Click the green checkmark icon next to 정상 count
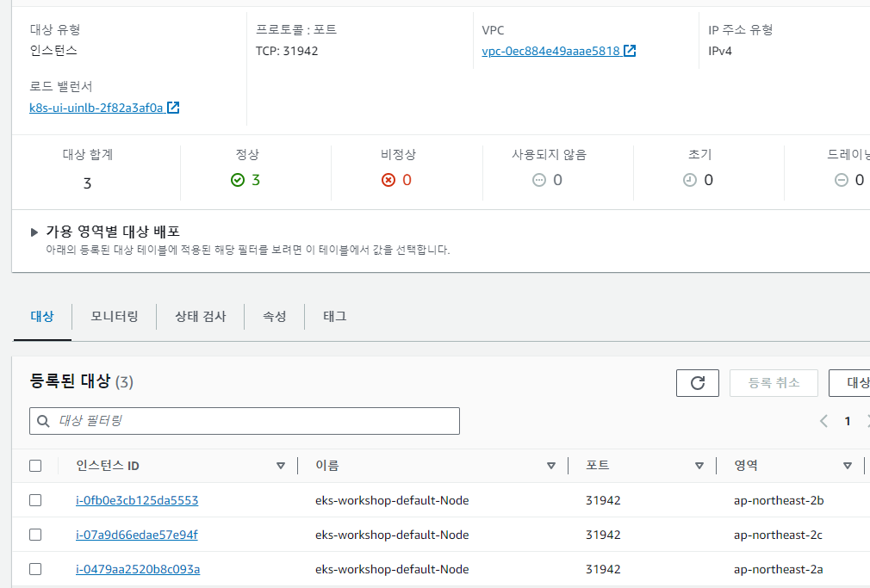The width and height of the screenshot is (870, 588). [x=238, y=180]
